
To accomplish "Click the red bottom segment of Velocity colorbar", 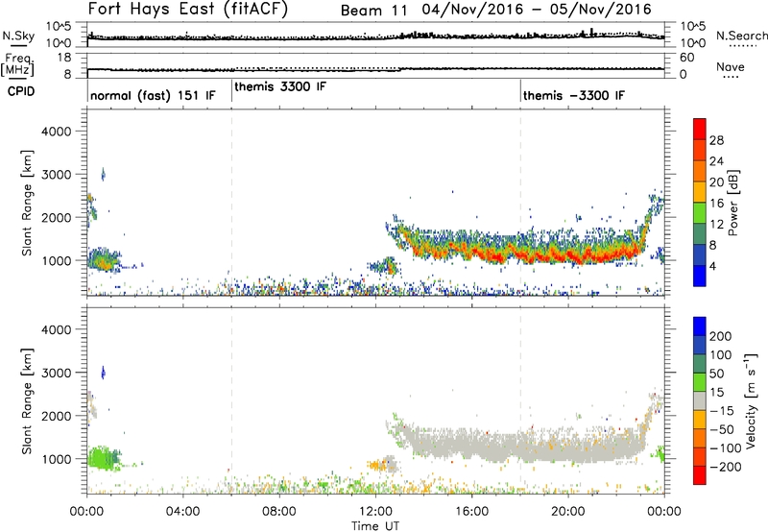I will [x=700, y=475].
